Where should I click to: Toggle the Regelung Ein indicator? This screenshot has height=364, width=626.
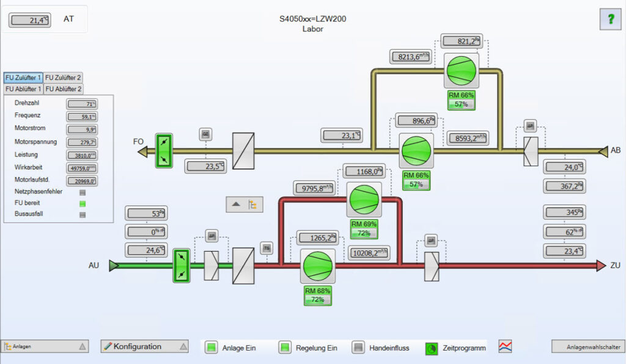(x=285, y=348)
